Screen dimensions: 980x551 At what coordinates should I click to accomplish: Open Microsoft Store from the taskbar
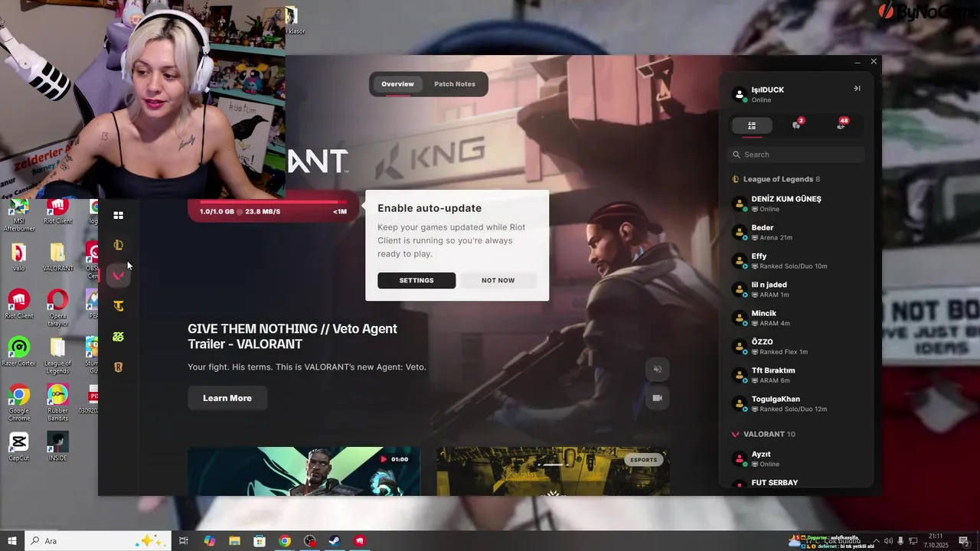tap(260, 541)
